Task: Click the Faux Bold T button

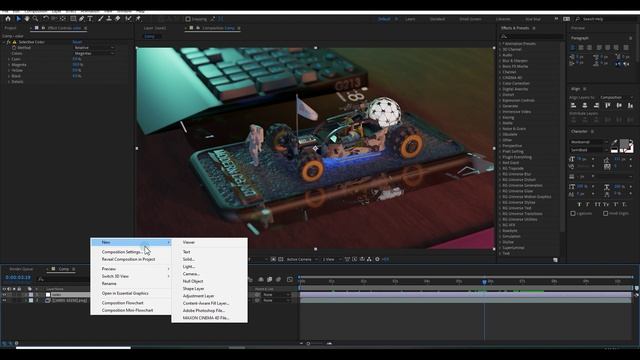Action: tap(579, 204)
